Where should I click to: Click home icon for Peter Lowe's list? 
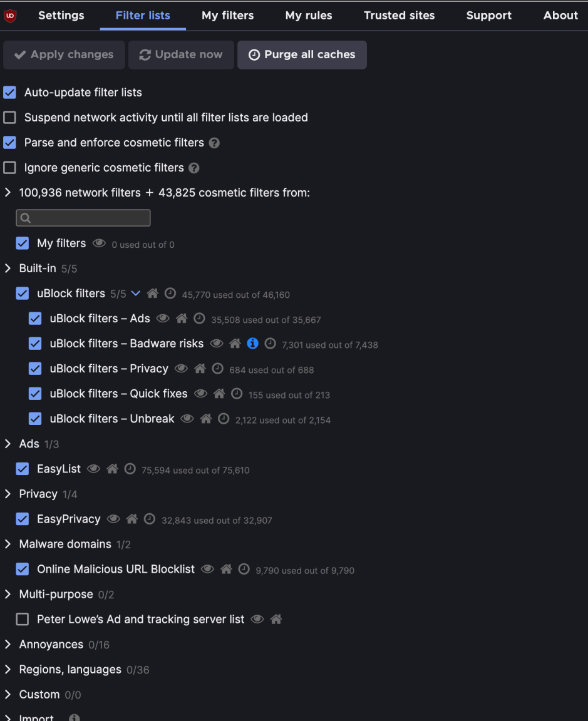pyautogui.click(x=276, y=619)
